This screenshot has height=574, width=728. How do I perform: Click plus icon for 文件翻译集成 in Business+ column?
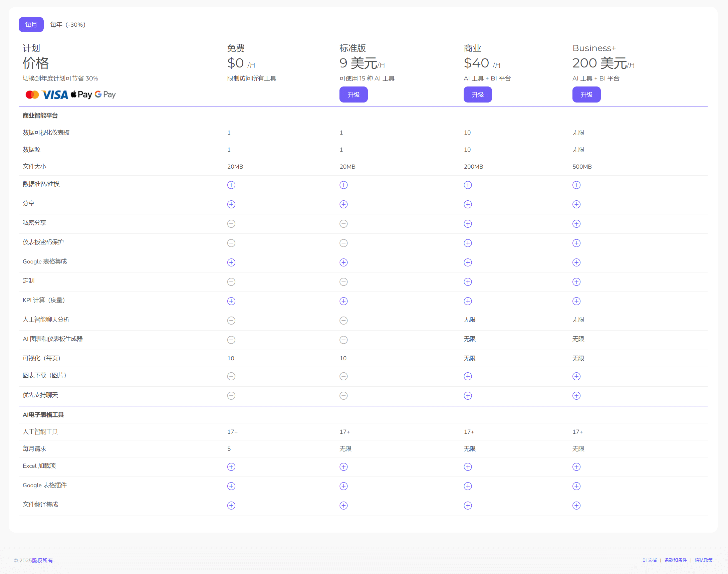tap(576, 506)
